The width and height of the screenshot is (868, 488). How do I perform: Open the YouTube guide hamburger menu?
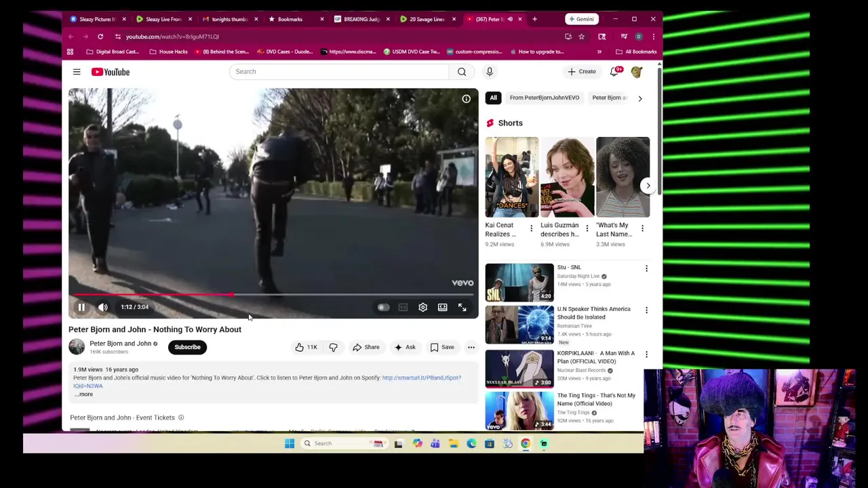(x=77, y=72)
